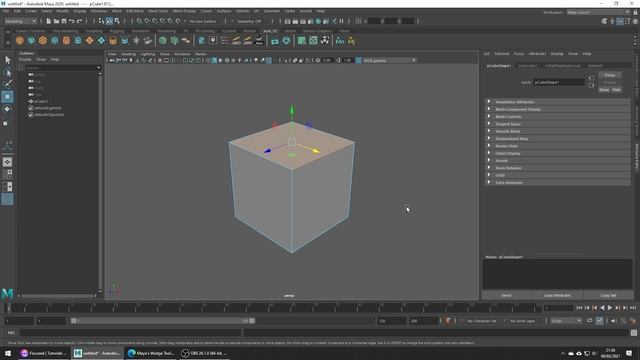
Task: Click the Undo arrow icon
Action: tap(71, 21)
